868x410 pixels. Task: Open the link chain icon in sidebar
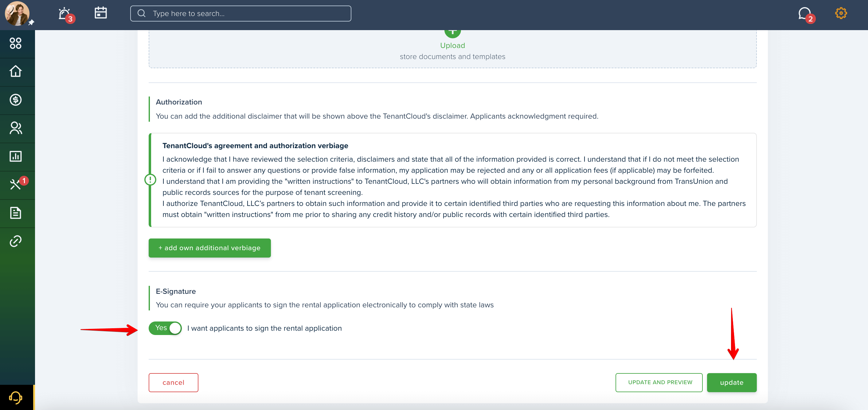coord(15,241)
